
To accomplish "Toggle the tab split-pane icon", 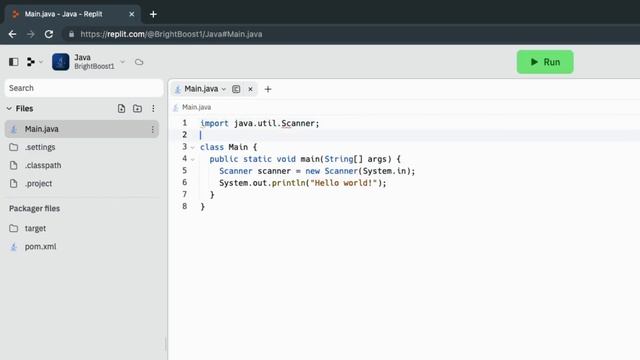I will (x=236, y=89).
